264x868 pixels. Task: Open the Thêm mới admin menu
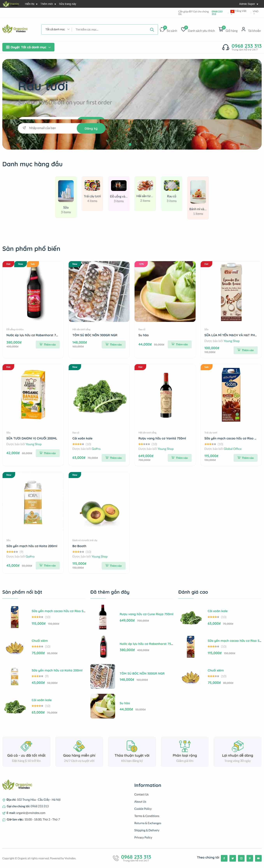coord(48,4)
